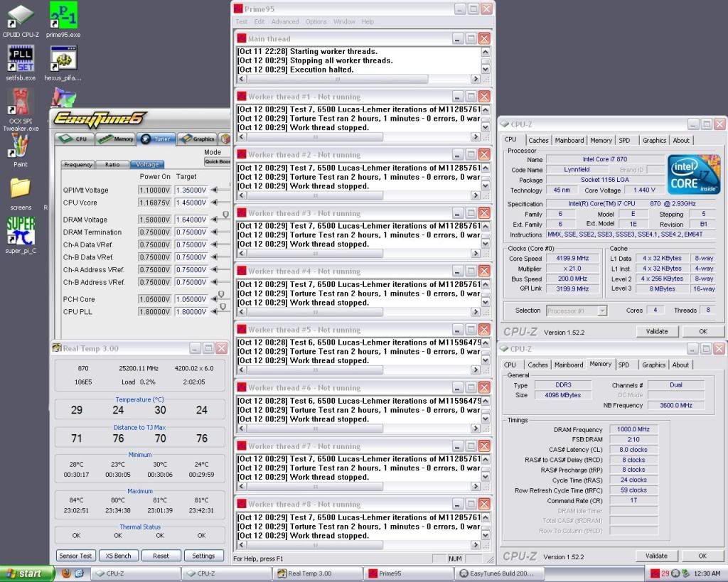Click CPU Vcore voltage decrease arrow
This screenshot has width=728, height=582.
click(214, 203)
